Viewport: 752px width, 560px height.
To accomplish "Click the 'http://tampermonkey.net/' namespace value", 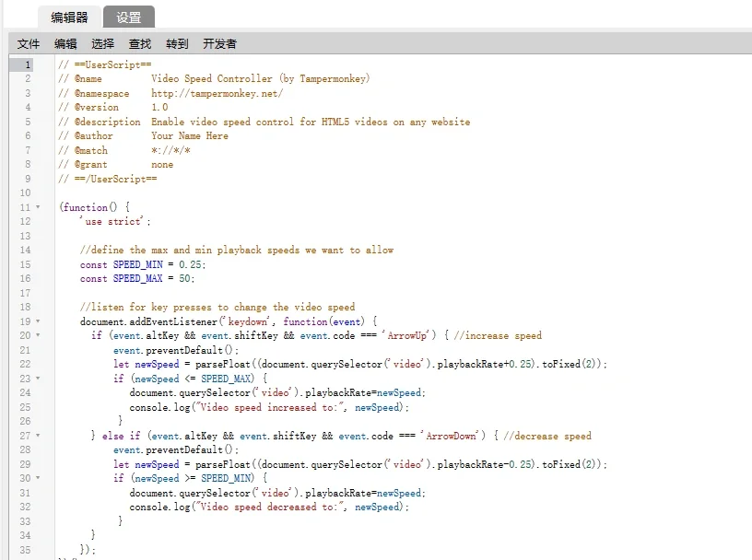I will (x=217, y=94).
